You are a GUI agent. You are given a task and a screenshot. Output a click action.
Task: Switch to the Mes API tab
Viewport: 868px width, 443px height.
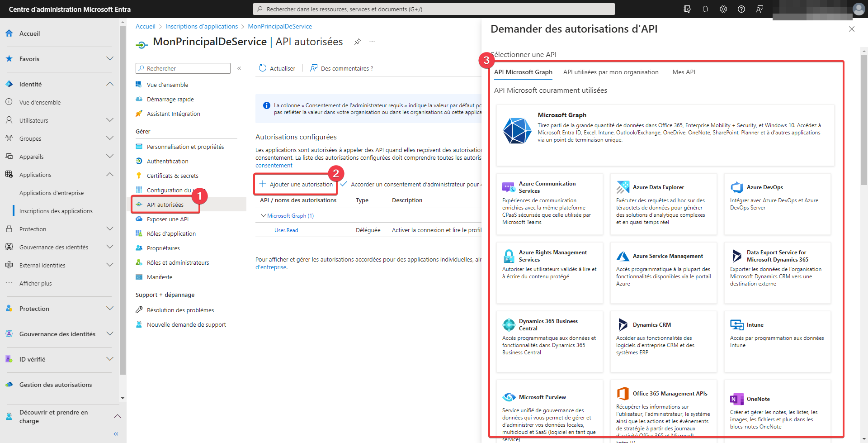click(x=684, y=72)
